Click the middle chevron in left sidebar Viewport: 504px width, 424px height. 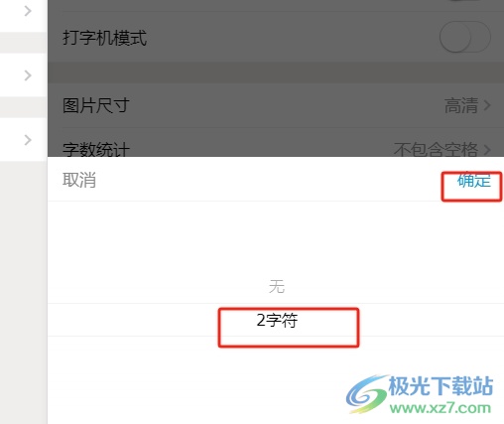tap(28, 75)
